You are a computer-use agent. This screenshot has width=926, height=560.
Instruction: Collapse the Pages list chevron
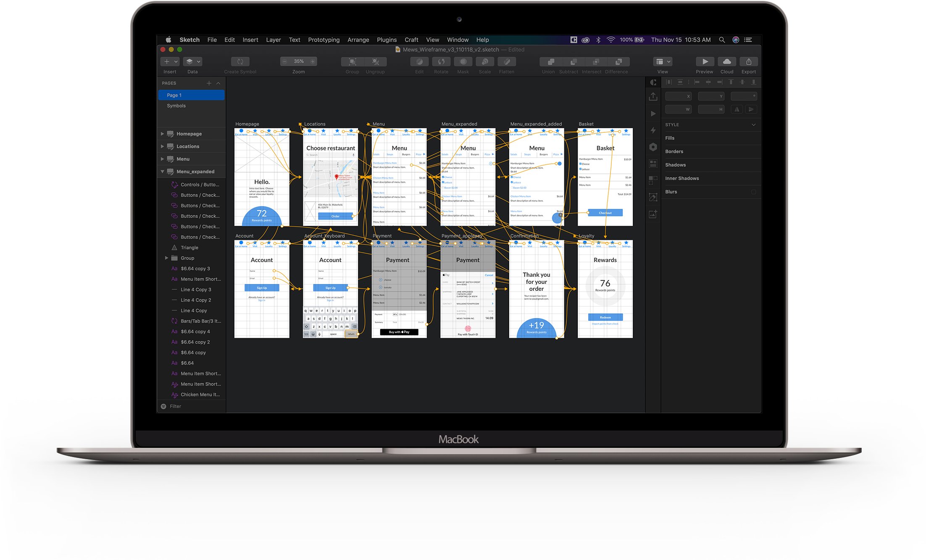coord(218,83)
